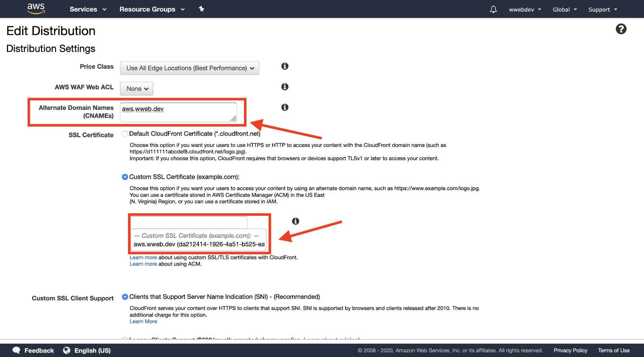The image size is (644, 357).
Task: Open the notifications bell
Action: pyautogui.click(x=493, y=9)
